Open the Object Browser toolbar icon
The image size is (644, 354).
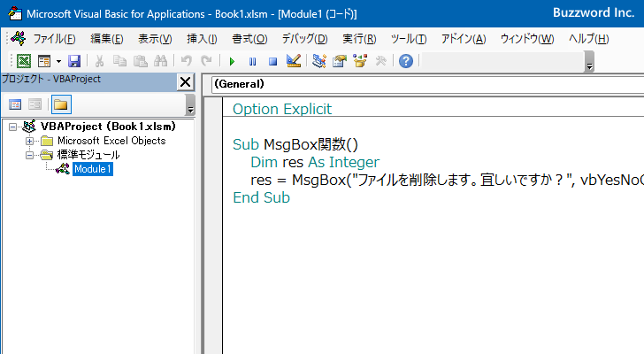click(x=360, y=61)
